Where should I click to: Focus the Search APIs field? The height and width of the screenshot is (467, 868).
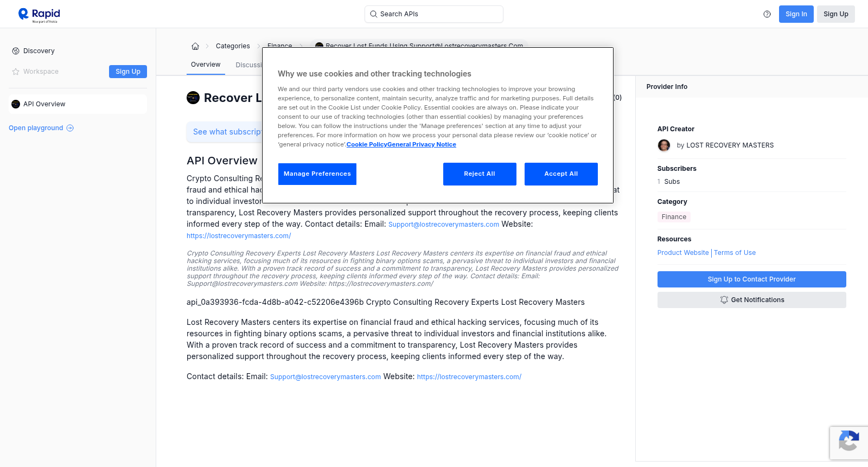coord(434,14)
